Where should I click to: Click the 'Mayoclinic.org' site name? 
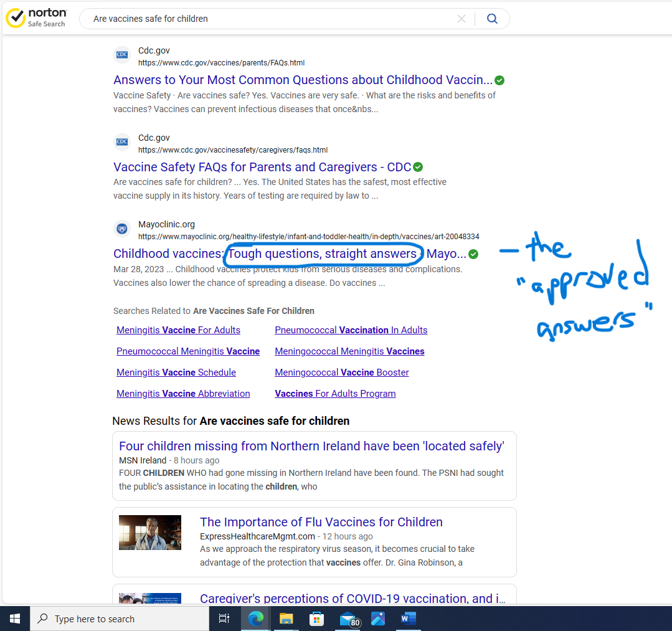point(166,224)
